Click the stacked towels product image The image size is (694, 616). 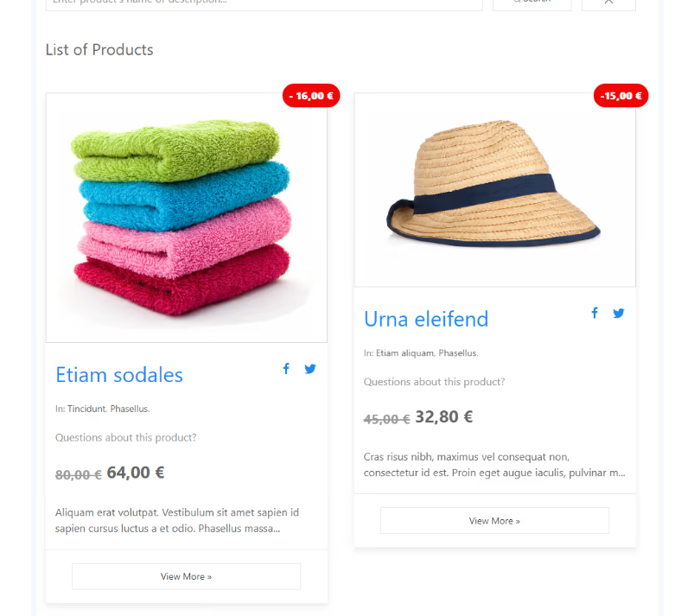tap(186, 217)
